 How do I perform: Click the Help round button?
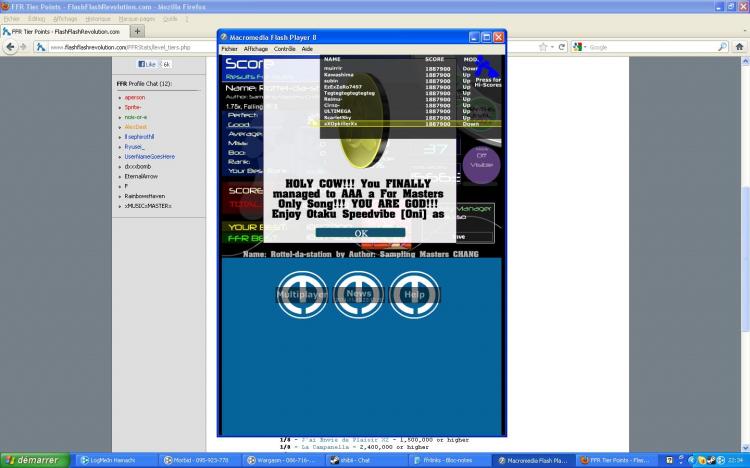(414, 295)
